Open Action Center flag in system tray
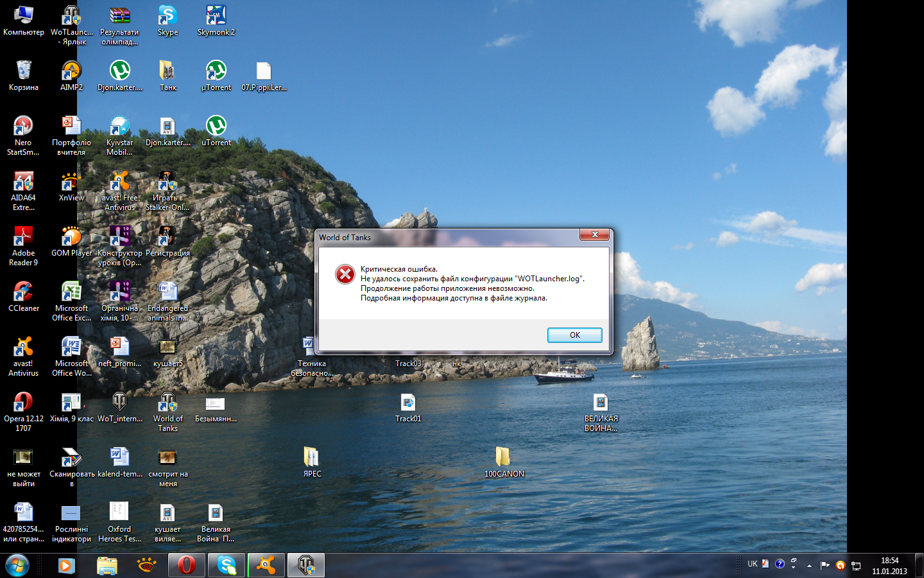This screenshot has width=924, height=578. click(825, 566)
